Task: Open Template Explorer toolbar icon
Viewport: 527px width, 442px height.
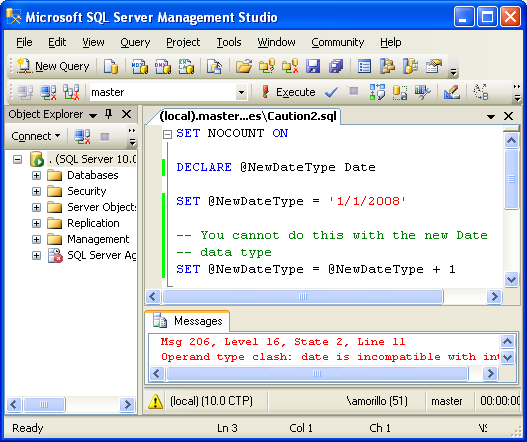Action: pos(410,66)
